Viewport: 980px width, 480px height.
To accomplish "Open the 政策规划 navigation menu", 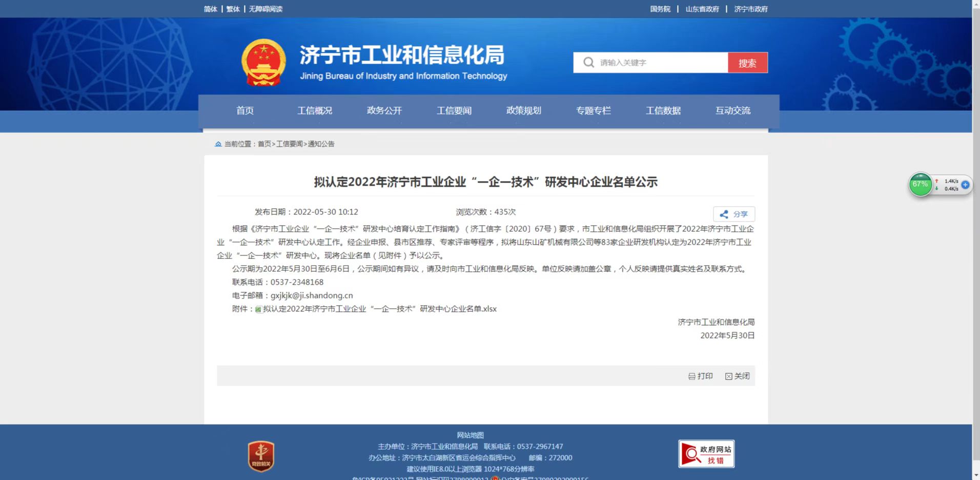I will pos(524,111).
